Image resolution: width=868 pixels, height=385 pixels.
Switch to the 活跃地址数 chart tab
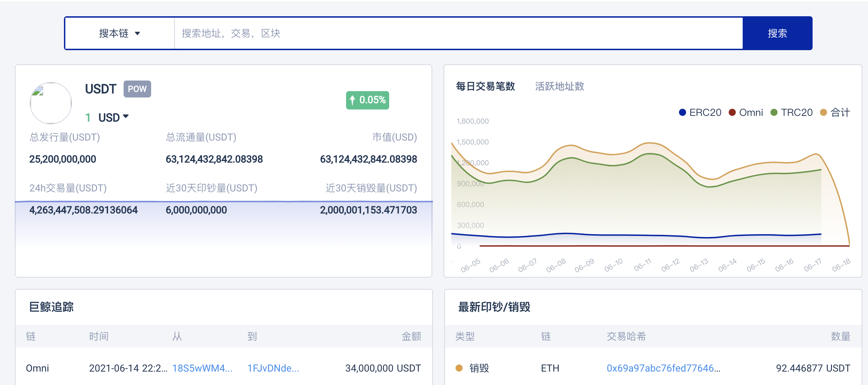pos(559,86)
